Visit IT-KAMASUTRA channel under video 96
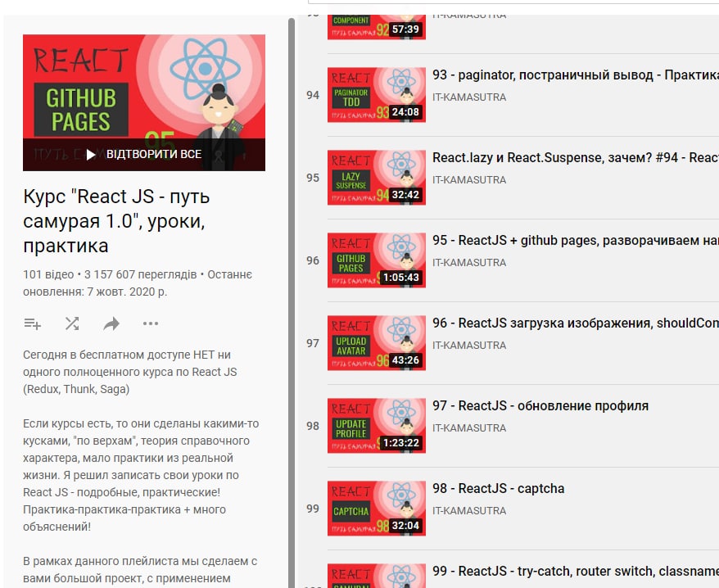This screenshot has height=588, width=719. (469, 346)
